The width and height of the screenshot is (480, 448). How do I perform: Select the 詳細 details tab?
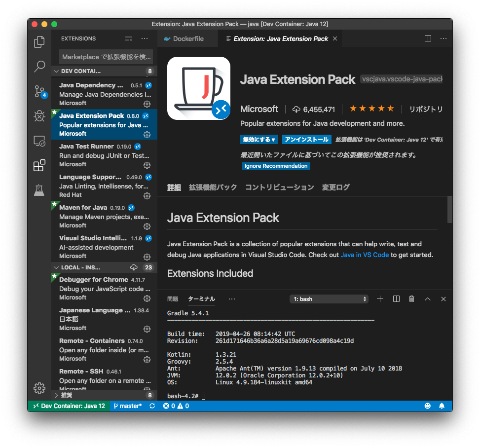174,187
